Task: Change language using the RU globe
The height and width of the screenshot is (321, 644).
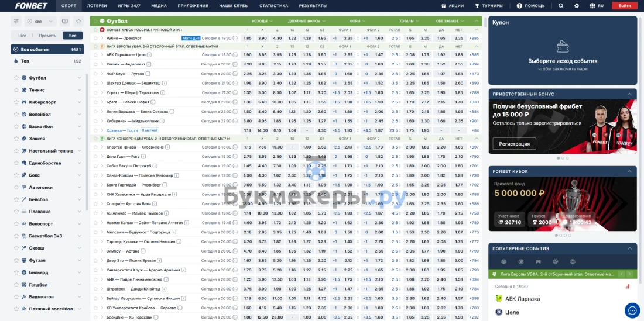Action: tap(597, 6)
